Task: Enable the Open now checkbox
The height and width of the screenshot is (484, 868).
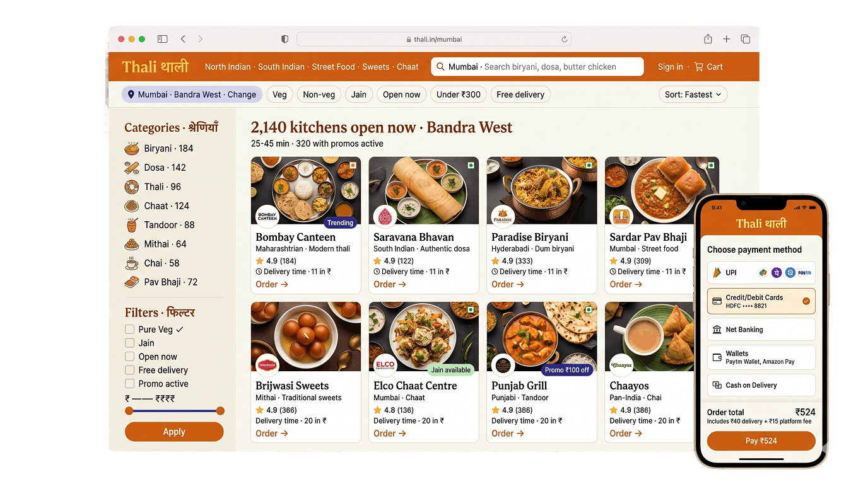Action: pos(129,357)
